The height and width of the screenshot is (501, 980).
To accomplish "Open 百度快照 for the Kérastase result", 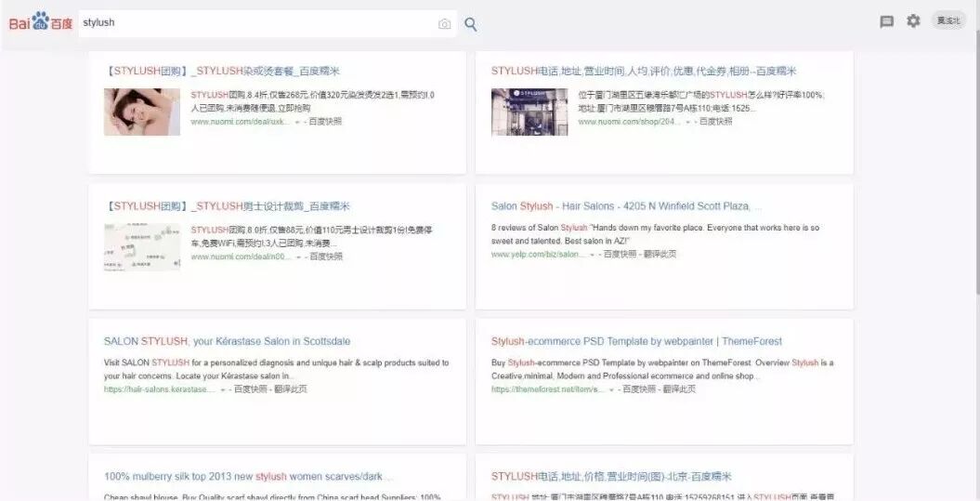I will [x=251, y=389].
